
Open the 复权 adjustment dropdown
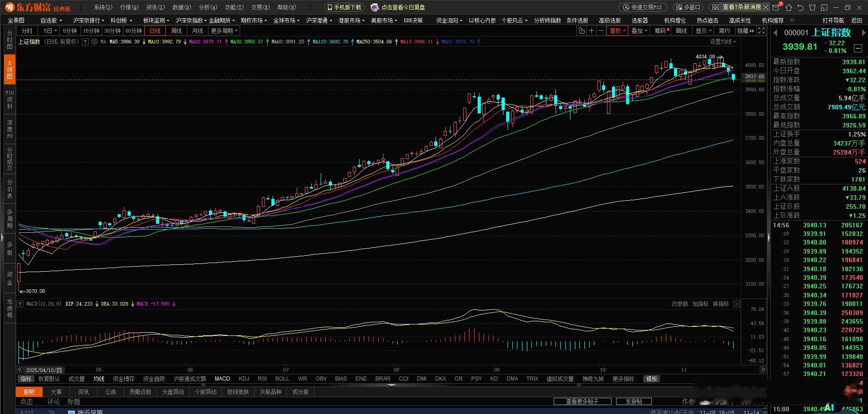[x=618, y=31]
